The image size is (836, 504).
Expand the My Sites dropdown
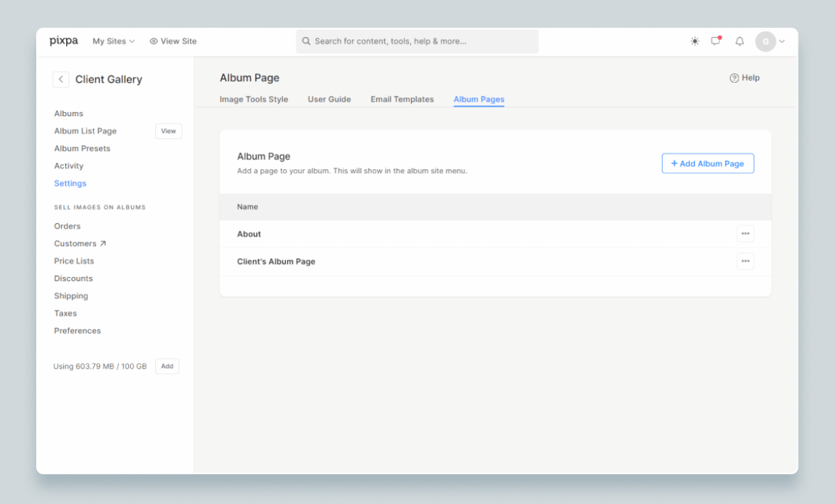114,41
